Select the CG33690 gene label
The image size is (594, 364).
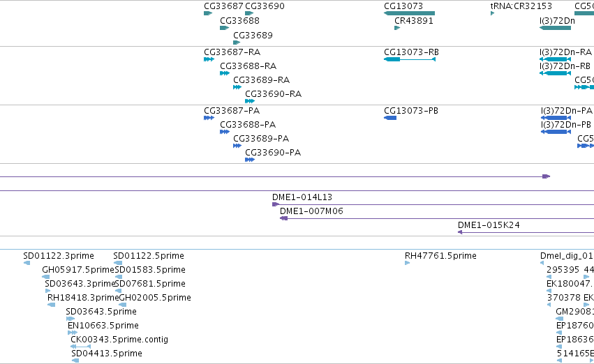tap(265, 6)
